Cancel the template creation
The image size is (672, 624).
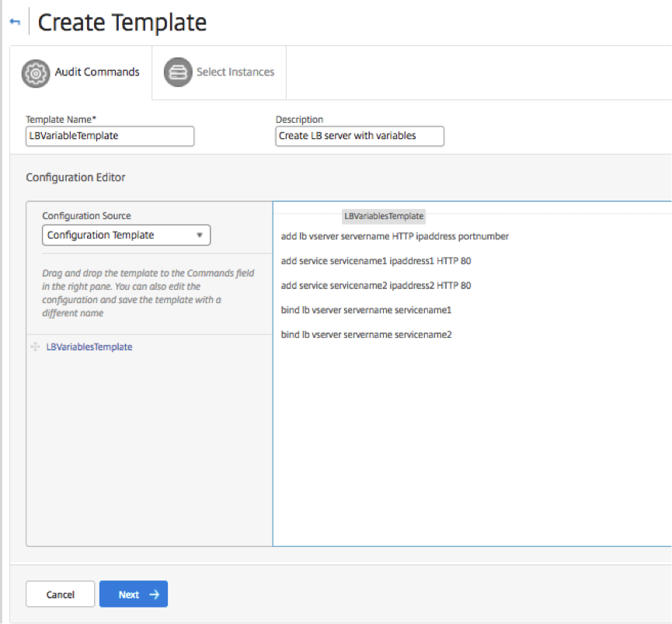(x=60, y=594)
